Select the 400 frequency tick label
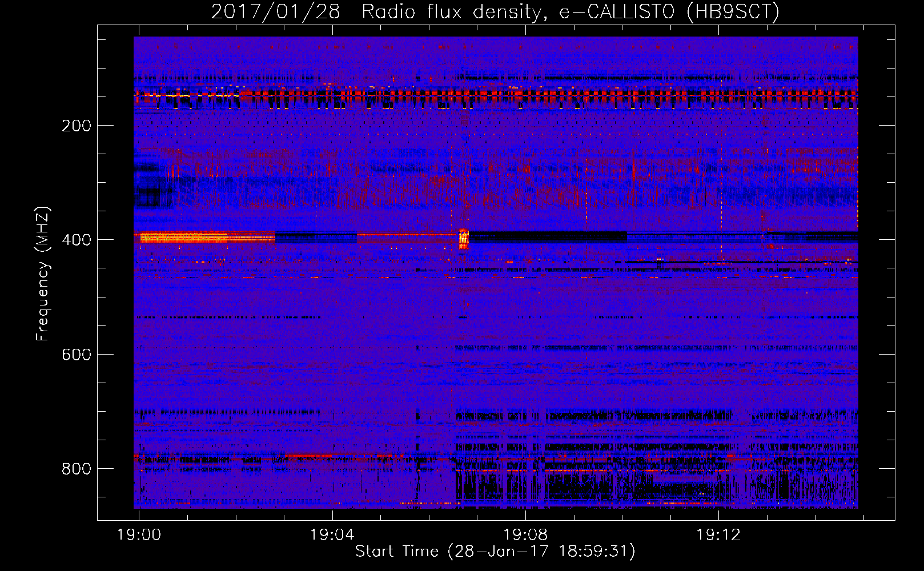The width and height of the screenshot is (924, 571). tap(77, 240)
